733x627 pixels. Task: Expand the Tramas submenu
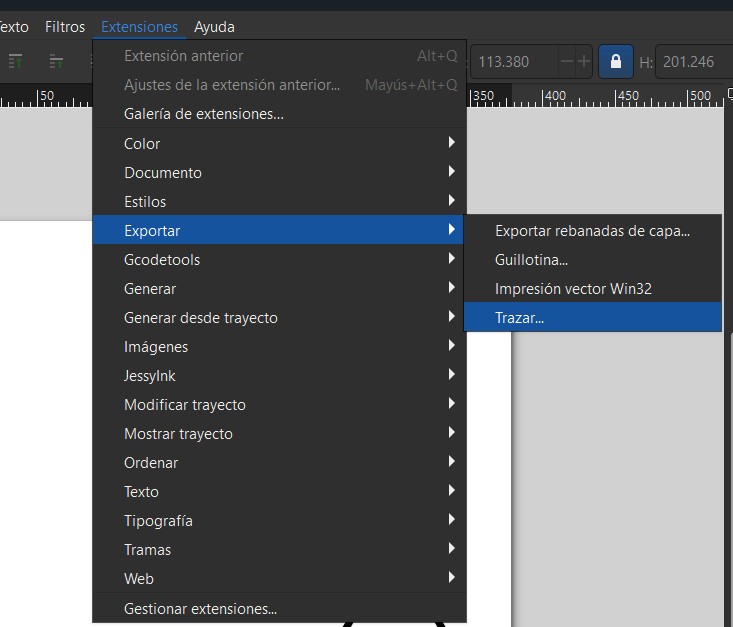tap(279, 549)
